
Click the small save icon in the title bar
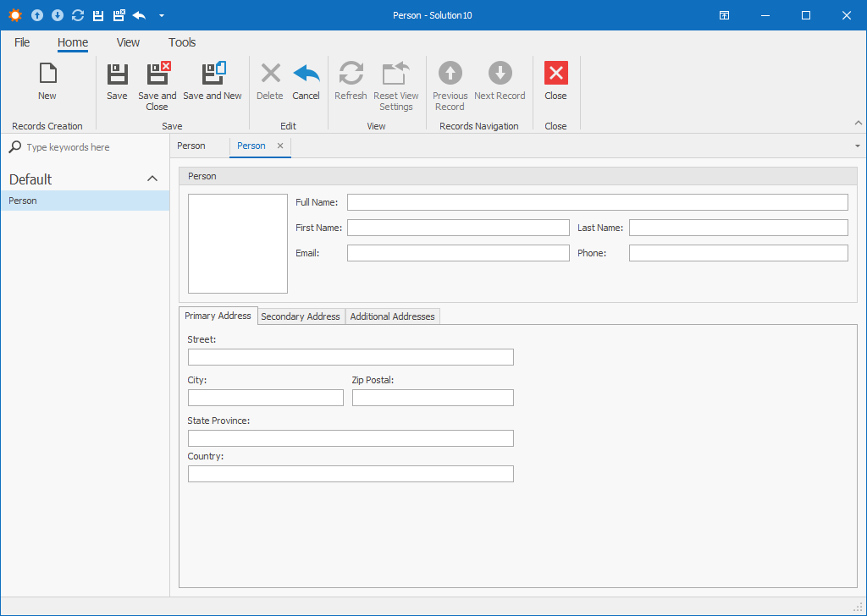pyautogui.click(x=98, y=15)
